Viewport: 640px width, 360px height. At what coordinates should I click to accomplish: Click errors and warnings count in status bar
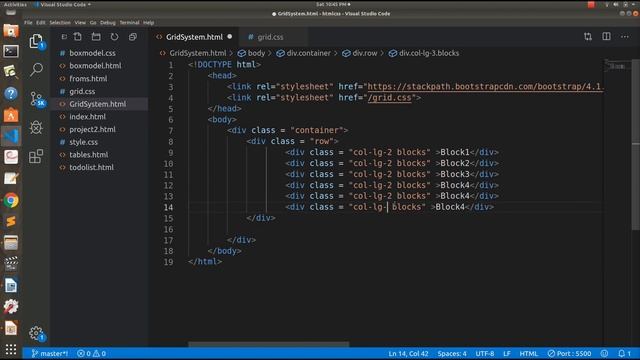tap(91, 353)
